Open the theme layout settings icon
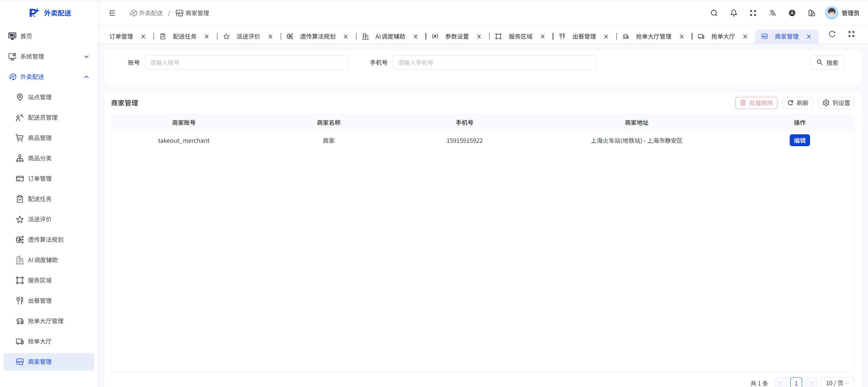 [812, 13]
